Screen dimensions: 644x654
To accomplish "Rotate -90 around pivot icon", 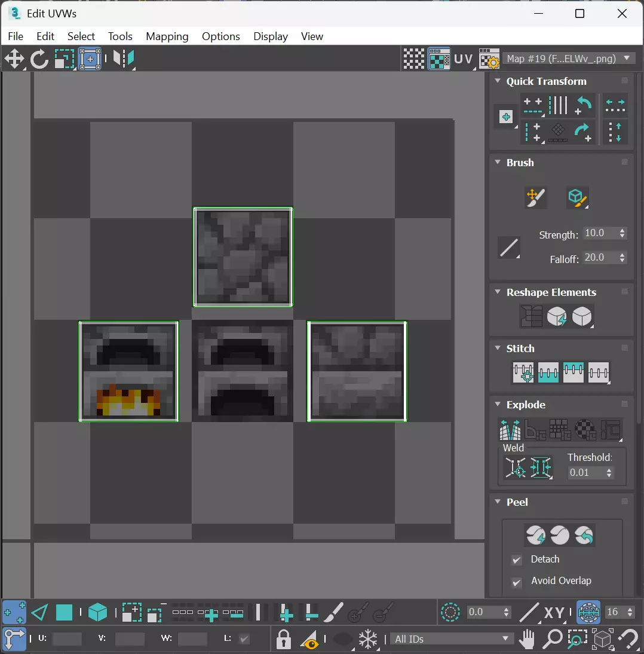I will click(582, 105).
